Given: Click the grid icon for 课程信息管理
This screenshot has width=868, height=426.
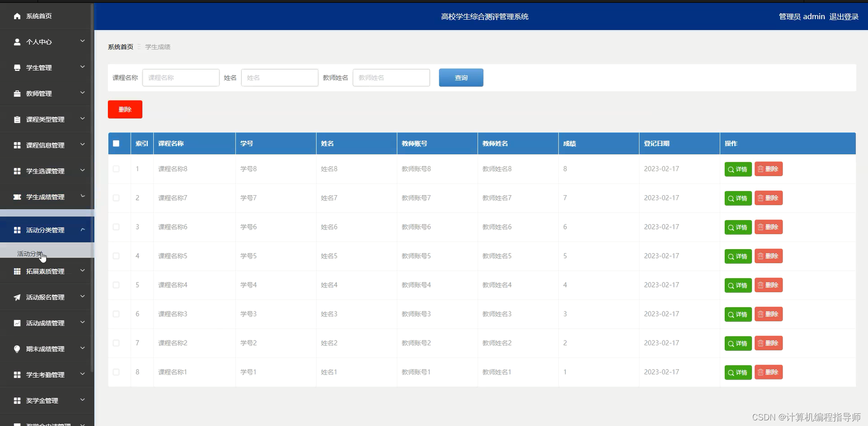Looking at the screenshot, I should [x=17, y=145].
